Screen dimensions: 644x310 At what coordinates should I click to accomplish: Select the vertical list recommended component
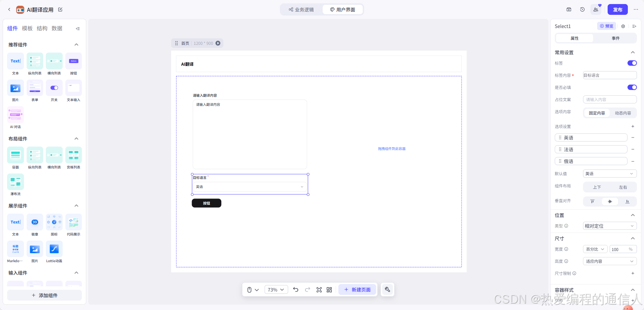35,61
